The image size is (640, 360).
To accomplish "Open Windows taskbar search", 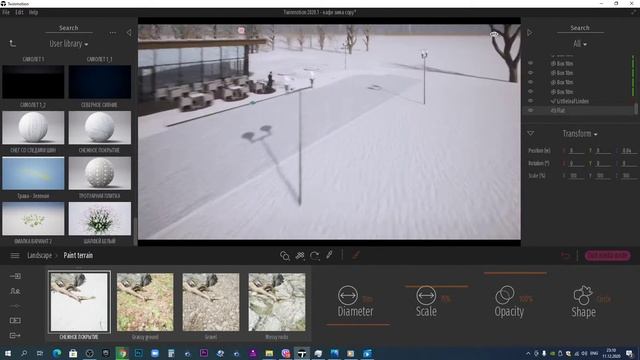I will click(24, 353).
